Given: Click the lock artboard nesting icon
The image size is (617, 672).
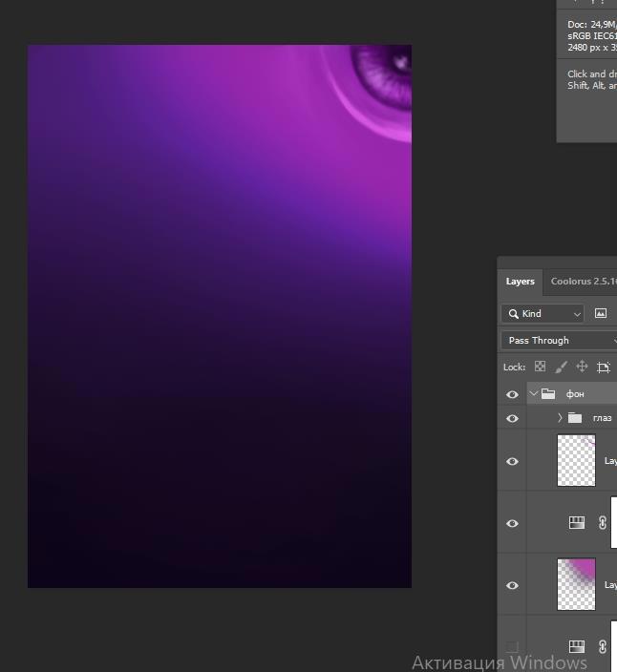Looking at the screenshot, I should (604, 367).
